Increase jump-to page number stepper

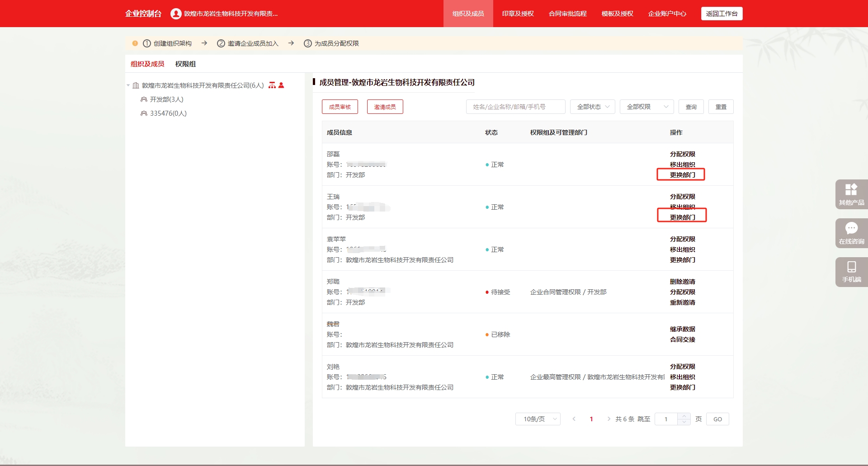[684, 416]
